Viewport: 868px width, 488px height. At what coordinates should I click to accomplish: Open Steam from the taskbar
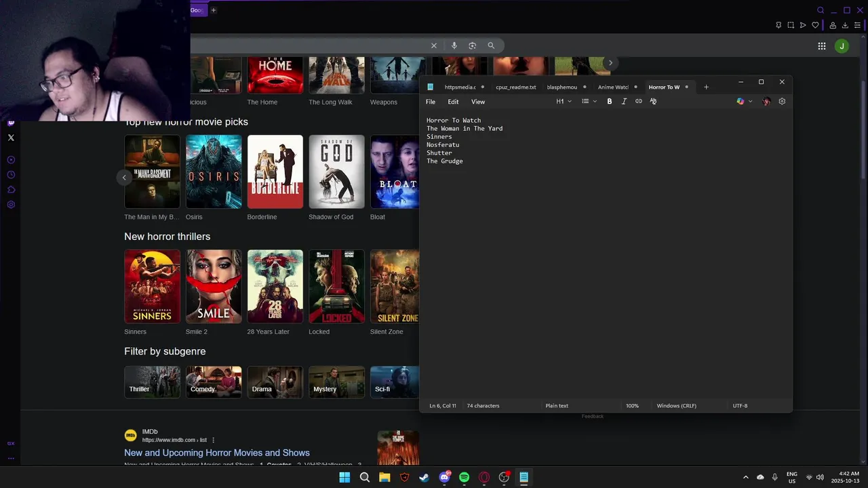tap(425, 477)
